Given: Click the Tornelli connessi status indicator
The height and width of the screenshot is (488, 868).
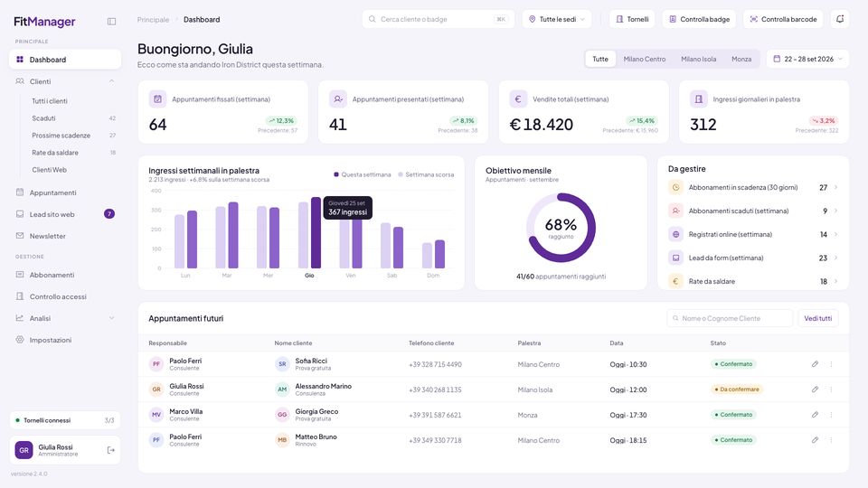Looking at the screenshot, I should 65,420.
